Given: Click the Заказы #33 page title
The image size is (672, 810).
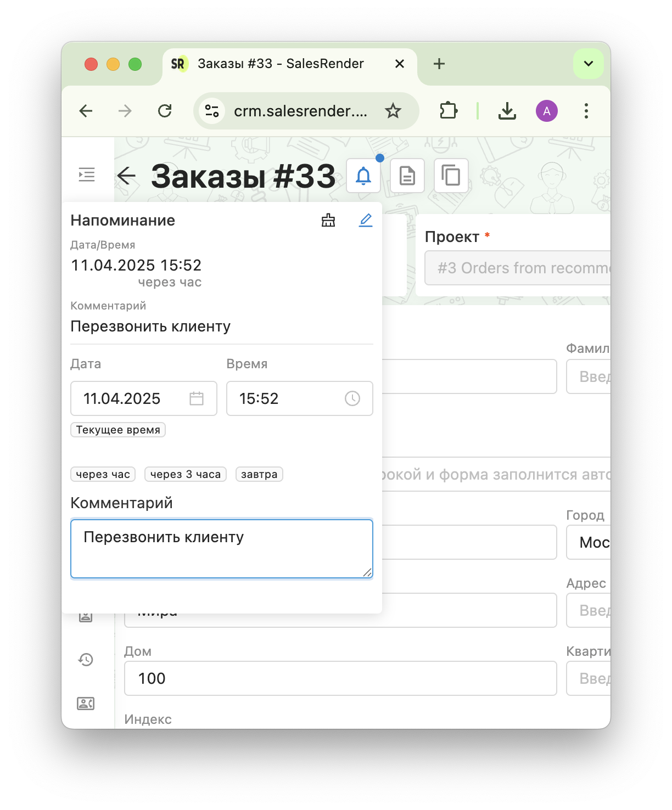Looking at the screenshot, I should [x=243, y=176].
